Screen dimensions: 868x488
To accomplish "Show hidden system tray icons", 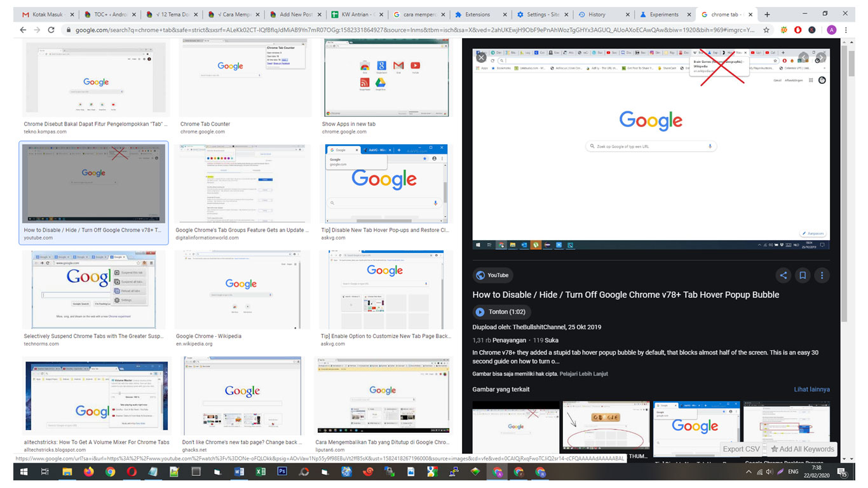I will 749,473.
